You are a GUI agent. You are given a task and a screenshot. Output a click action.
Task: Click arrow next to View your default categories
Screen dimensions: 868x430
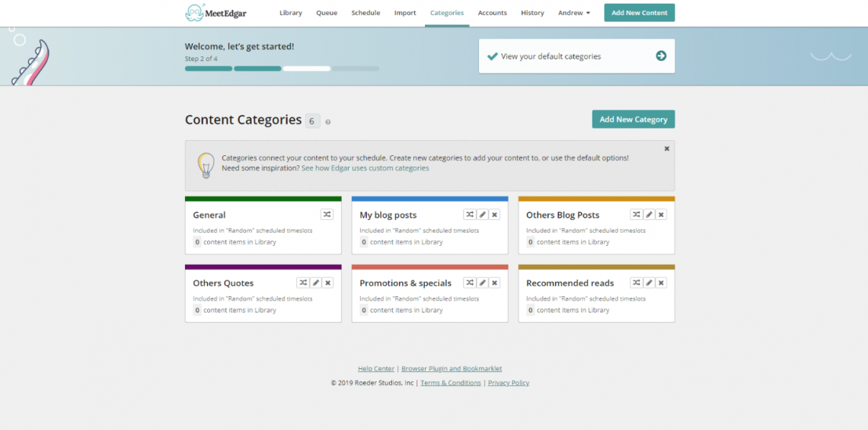click(x=661, y=56)
